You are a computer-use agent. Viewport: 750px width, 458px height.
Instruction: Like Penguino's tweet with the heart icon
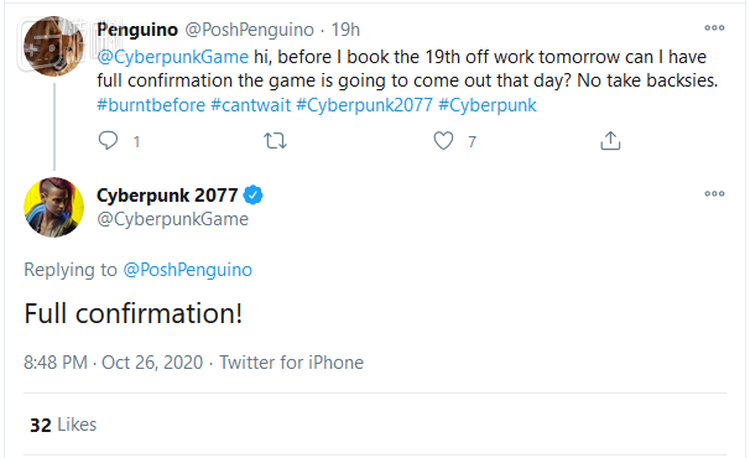pos(443,142)
